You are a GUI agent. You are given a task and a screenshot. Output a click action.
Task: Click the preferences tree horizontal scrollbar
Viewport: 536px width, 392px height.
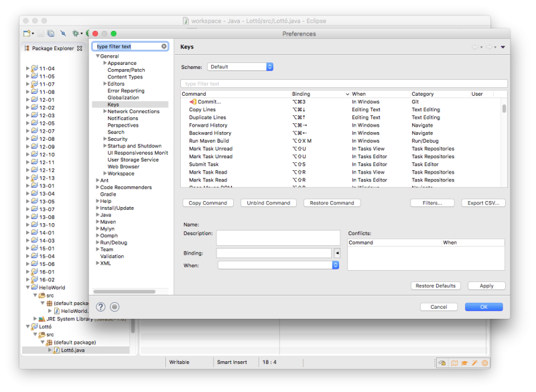[x=125, y=291]
